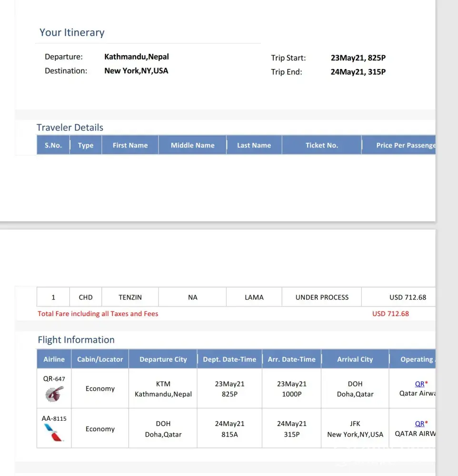Select the 'CHD' traveler type cell
The height and width of the screenshot is (476, 458).
pyautogui.click(x=86, y=297)
